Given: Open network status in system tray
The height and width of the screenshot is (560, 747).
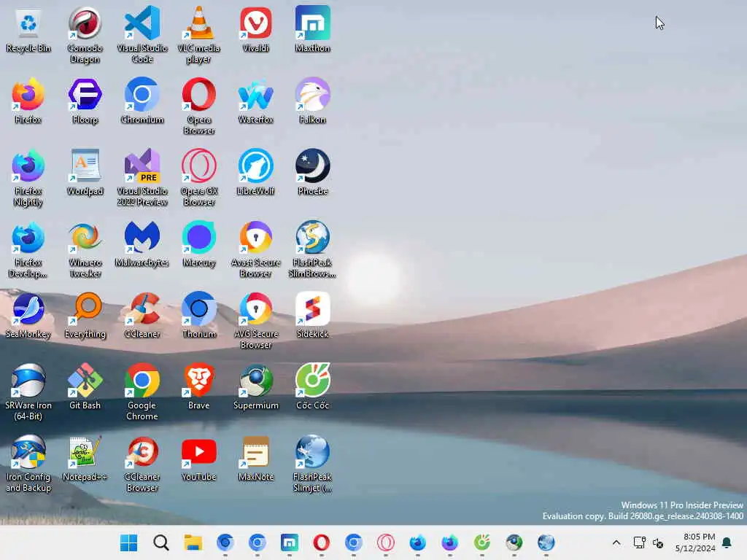Looking at the screenshot, I should (x=639, y=542).
